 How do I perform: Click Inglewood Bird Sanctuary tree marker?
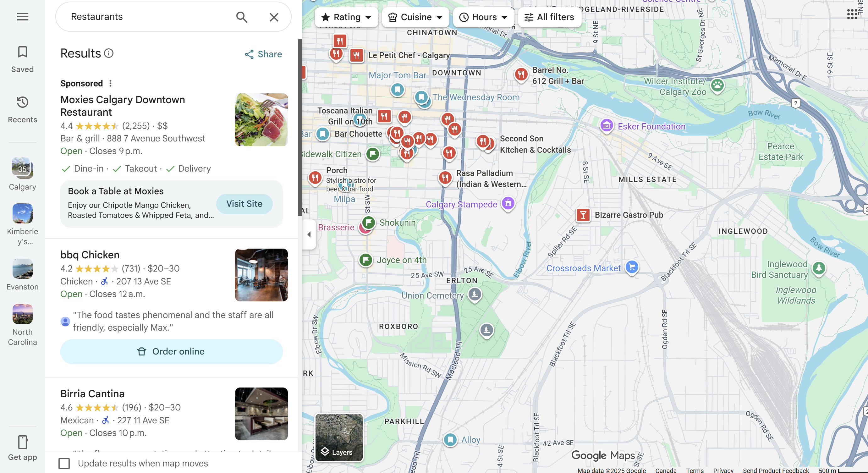pos(819,269)
